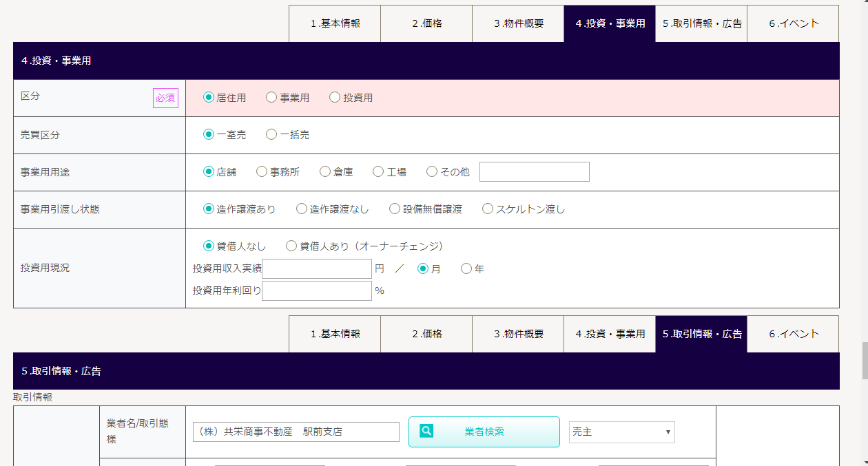
Task: Click the magnifier icon on 業者検索 button
Action: [427, 432]
